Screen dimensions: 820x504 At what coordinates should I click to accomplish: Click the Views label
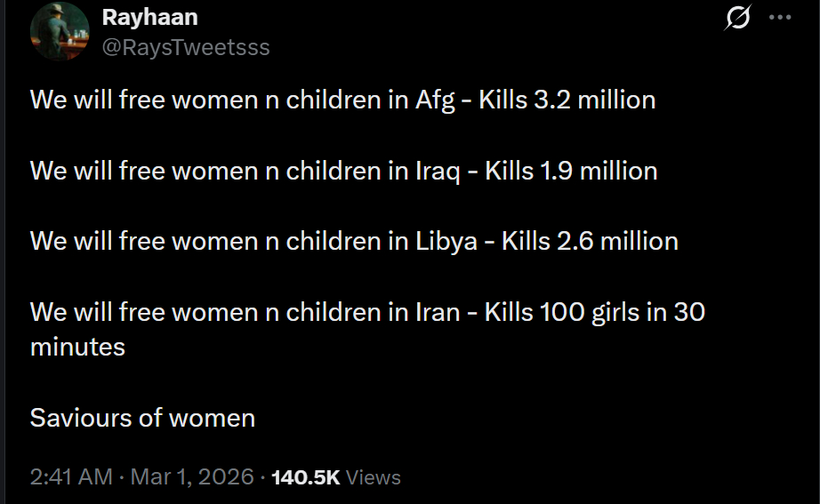click(374, 477)
